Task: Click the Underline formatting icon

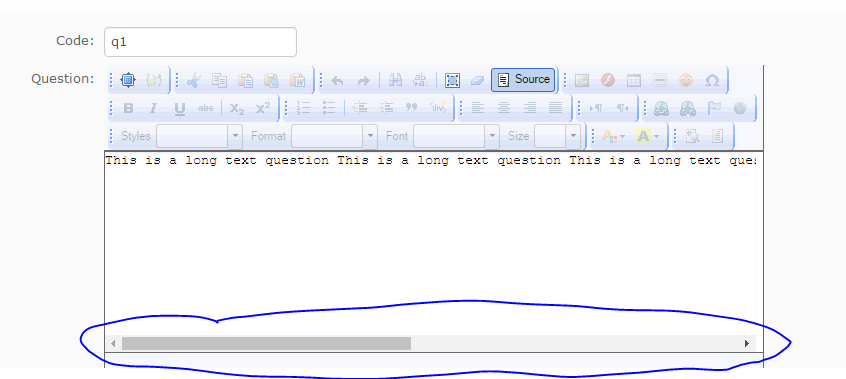Action: pyautogui.click(x=180, y=108)
